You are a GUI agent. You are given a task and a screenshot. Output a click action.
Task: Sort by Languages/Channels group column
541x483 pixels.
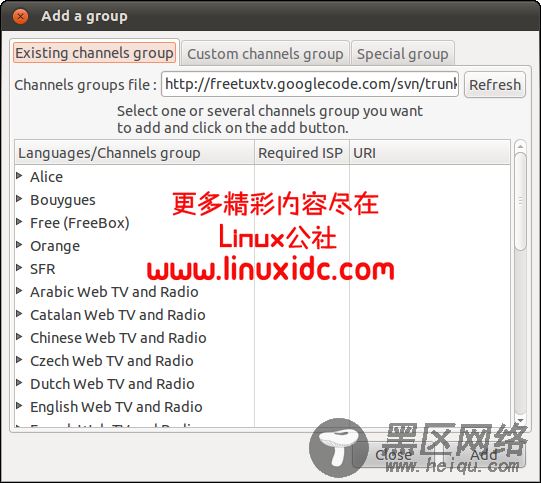pos(135,153)
